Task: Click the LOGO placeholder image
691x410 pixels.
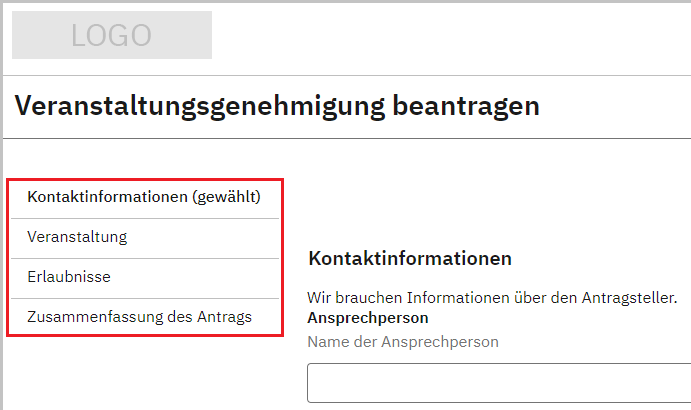Action: coord(111,36)
